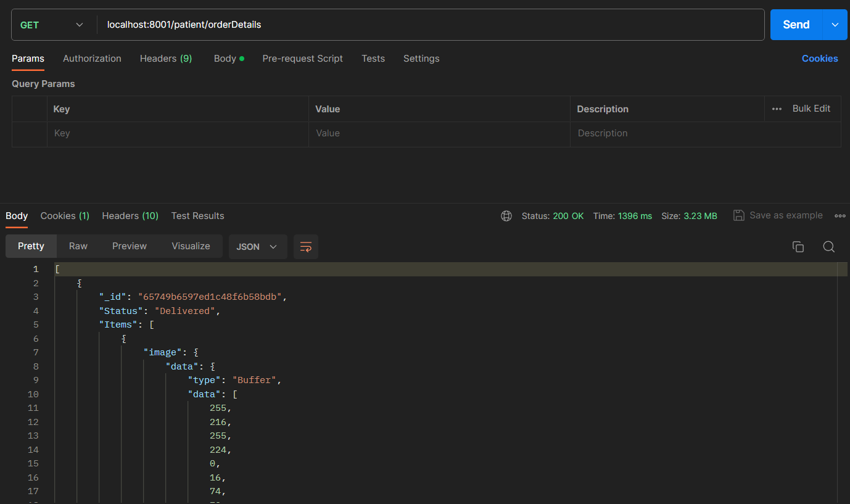
Task: Open the Tests tab
Action: click(x=373, y=59)
